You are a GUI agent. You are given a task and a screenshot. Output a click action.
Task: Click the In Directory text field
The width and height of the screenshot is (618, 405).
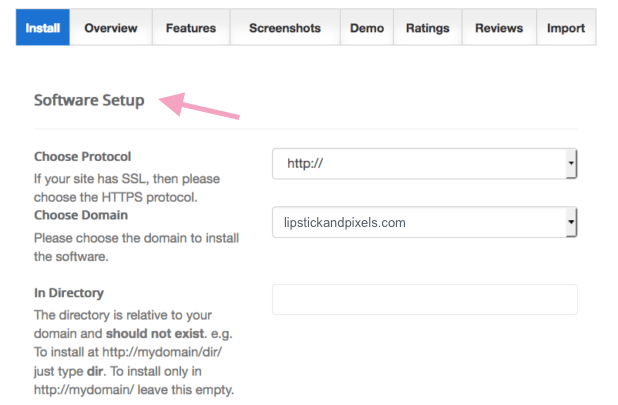coord(424,299)
